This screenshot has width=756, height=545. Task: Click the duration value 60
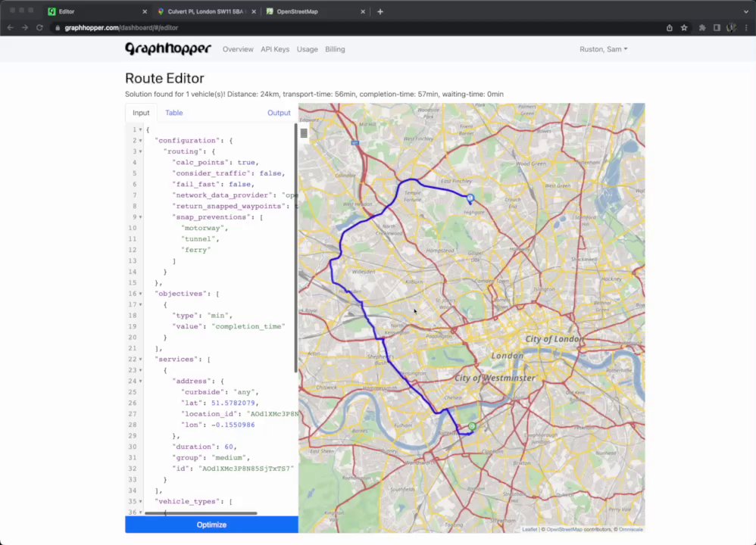[229, 447]
